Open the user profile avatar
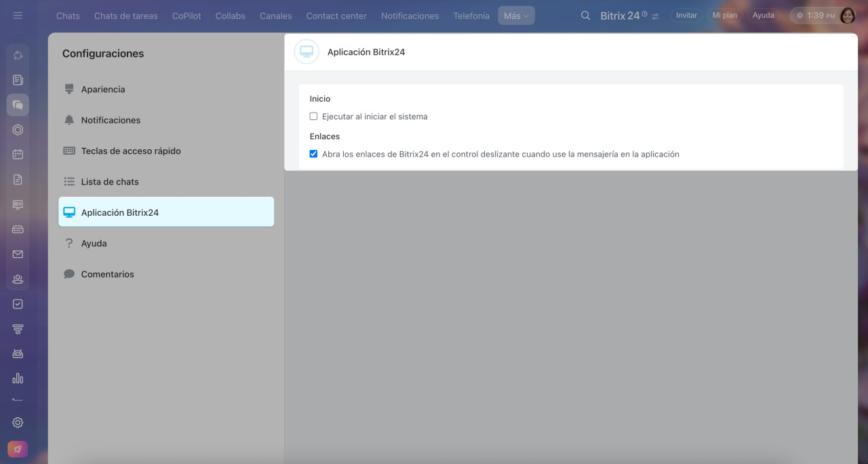Image resolution: width=868 pixels, height=464 pixels. (x=847, y=16)
